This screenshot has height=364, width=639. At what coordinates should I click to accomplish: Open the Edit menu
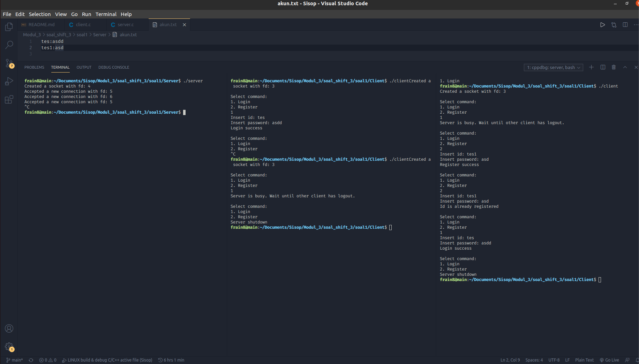[20, 14]
